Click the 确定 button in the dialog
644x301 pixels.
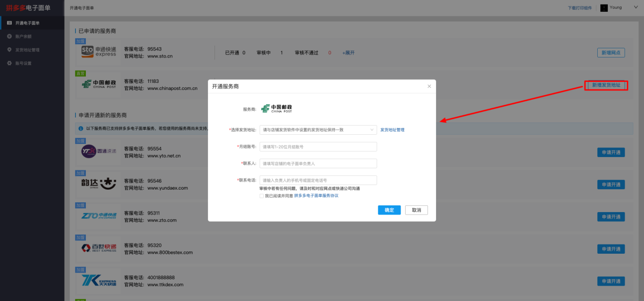pyautogui.click(x=389, y=210)
